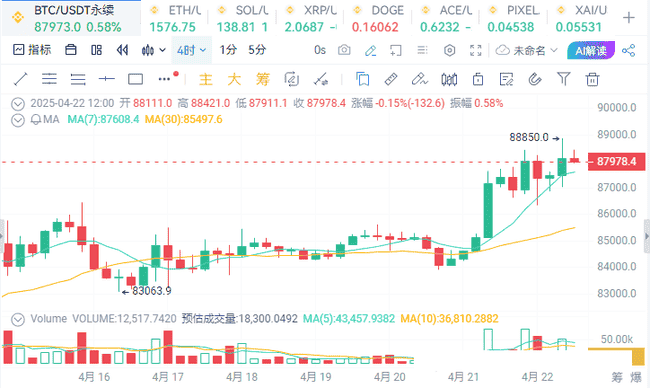Toggle the 筹 chip distribution button
Viewport: 650px width, 388px height.
click(263, 79)
